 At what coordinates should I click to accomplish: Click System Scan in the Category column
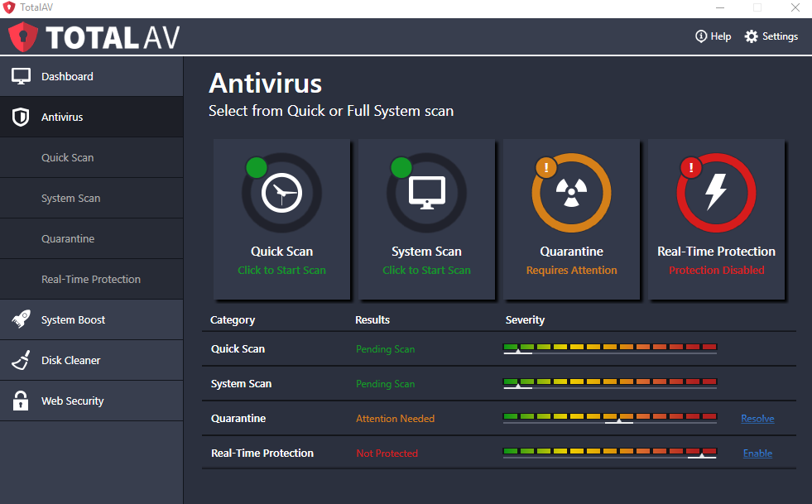242,384
